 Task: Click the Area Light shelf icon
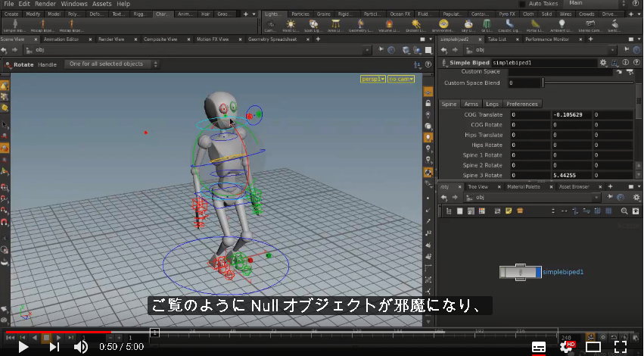335,26
